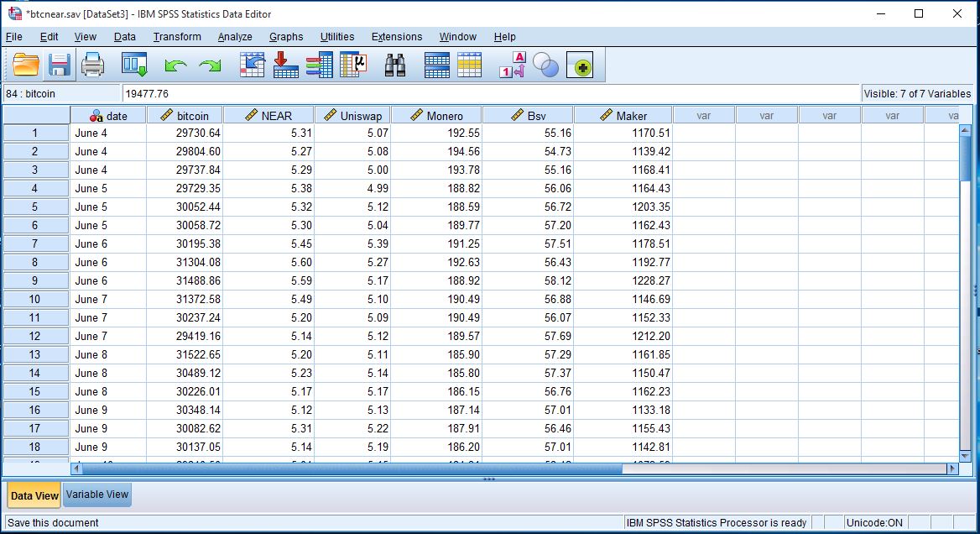The image size is (980, 534).
Task: Select the row 7 header
Action: [x=35, y=243]
